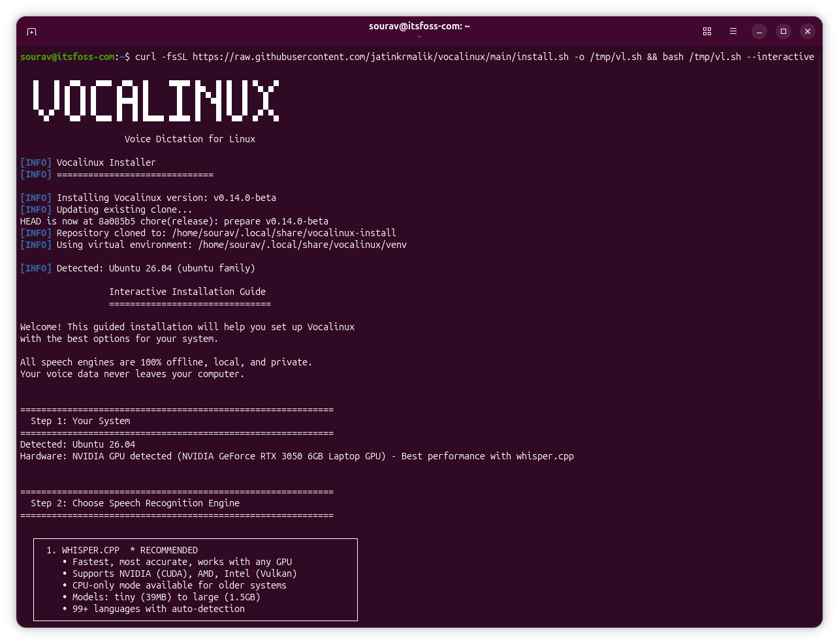Click 'Fastest, most accurate, works with any GPU'
The width and height of the screenshot is (839, 644).
pyautogui.click(x=182, y=562)
